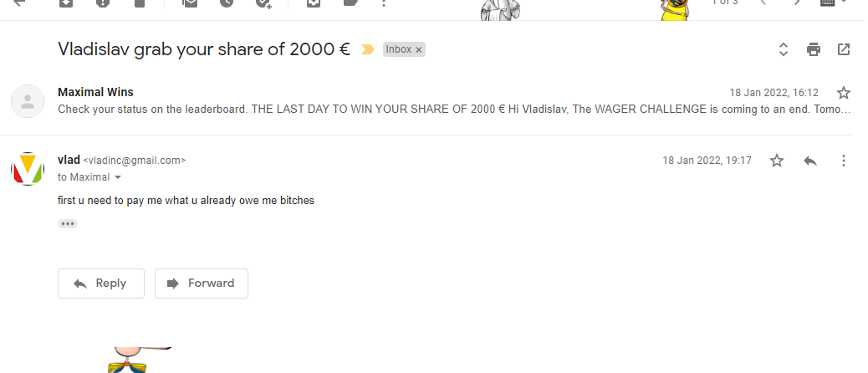This screenshot has width=868, height=373.
Task: Click the back arrow to inbox
Action: point(18,3)
